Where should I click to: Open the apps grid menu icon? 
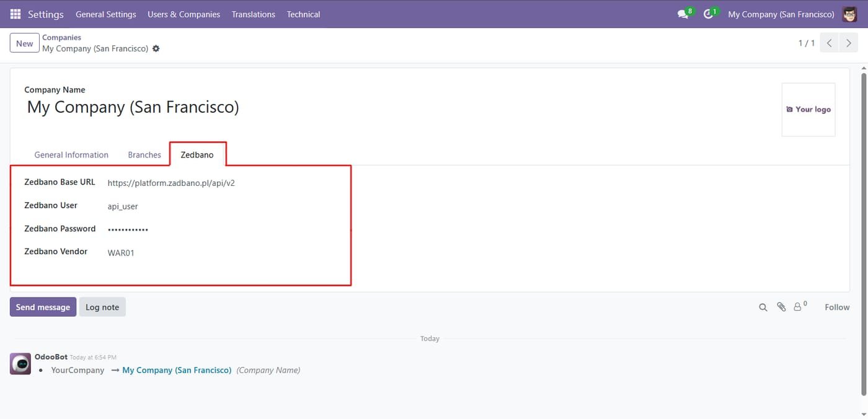click(x=15, y=14)
